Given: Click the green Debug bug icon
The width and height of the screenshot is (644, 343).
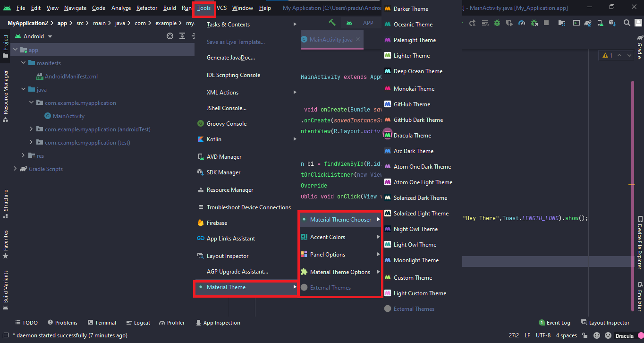Looking at the screenshot, I should (497, 23).
